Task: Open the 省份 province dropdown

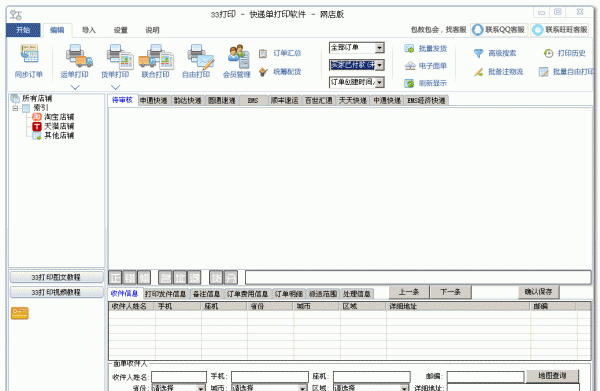Action: (201, 388)
